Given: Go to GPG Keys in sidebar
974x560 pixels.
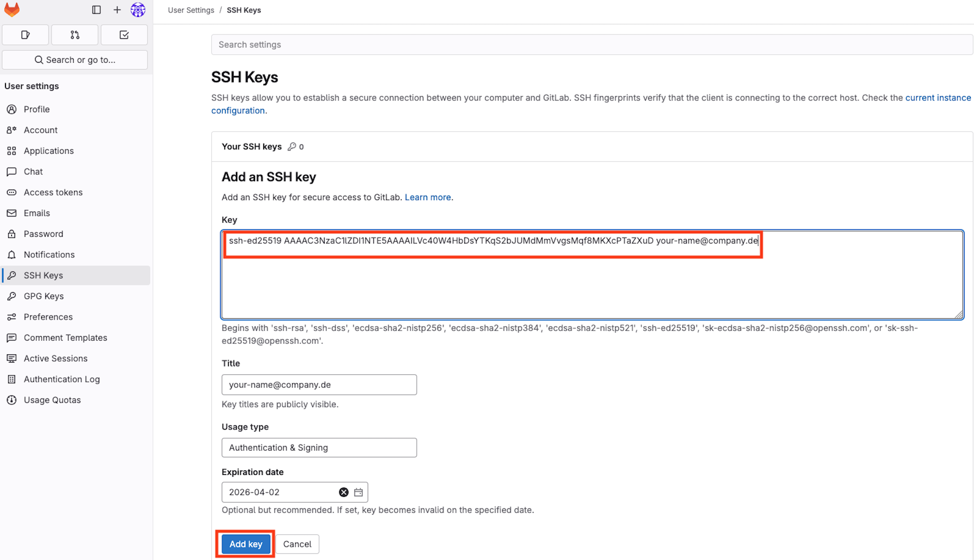Looking at the screenshot, I should tap(44, 296).
